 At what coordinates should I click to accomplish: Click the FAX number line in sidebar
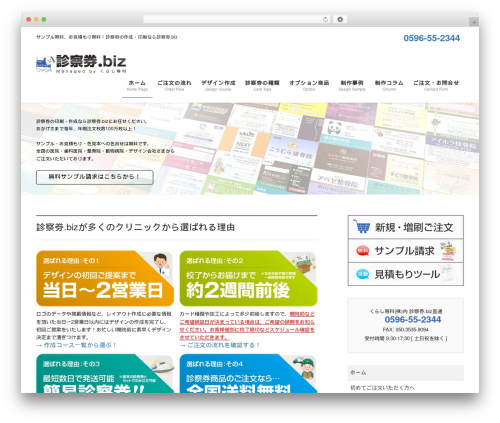click(x=406, y=329)
